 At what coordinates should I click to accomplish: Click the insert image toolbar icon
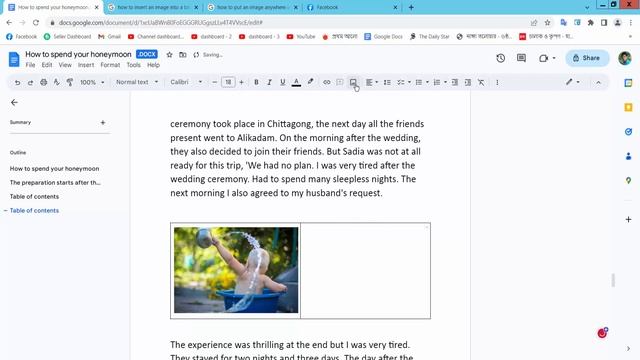pyautogui.click(x=353, y=82)
